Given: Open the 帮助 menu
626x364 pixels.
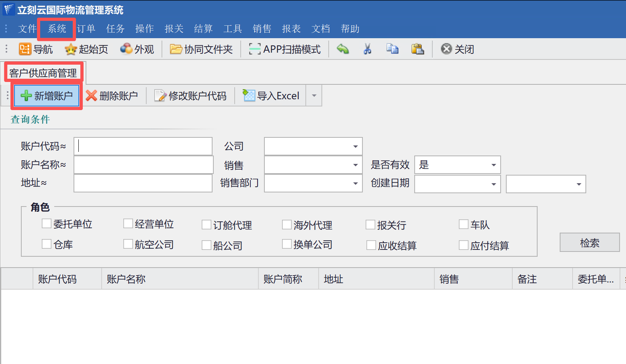Looking at the screenshot, I should tap(350, 29).
